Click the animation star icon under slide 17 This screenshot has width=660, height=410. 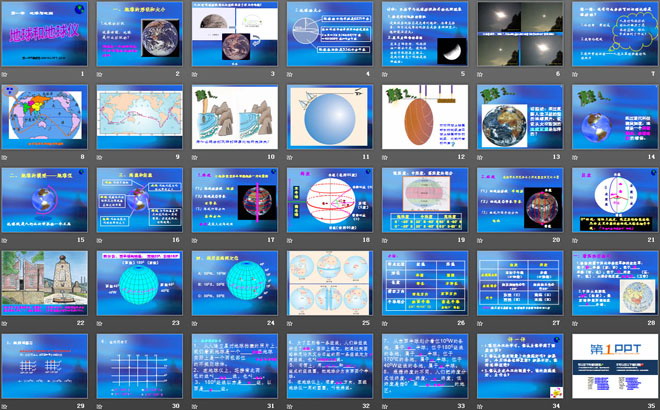195,240
